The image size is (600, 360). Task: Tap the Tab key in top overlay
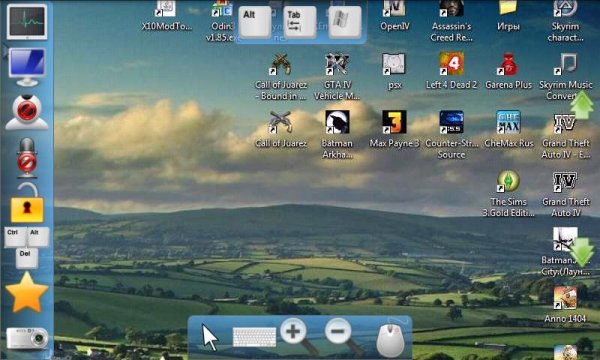pyautogui.click(x=300, y=22)
